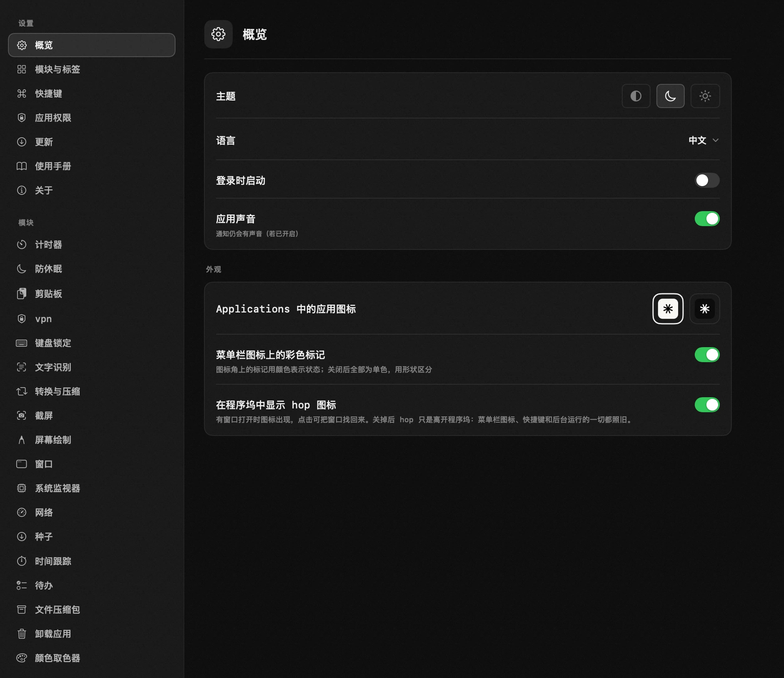784x678 pixels.
Task: Disable 菜单栏图标上的彩色标记 switch
Action: pos(707,355)
